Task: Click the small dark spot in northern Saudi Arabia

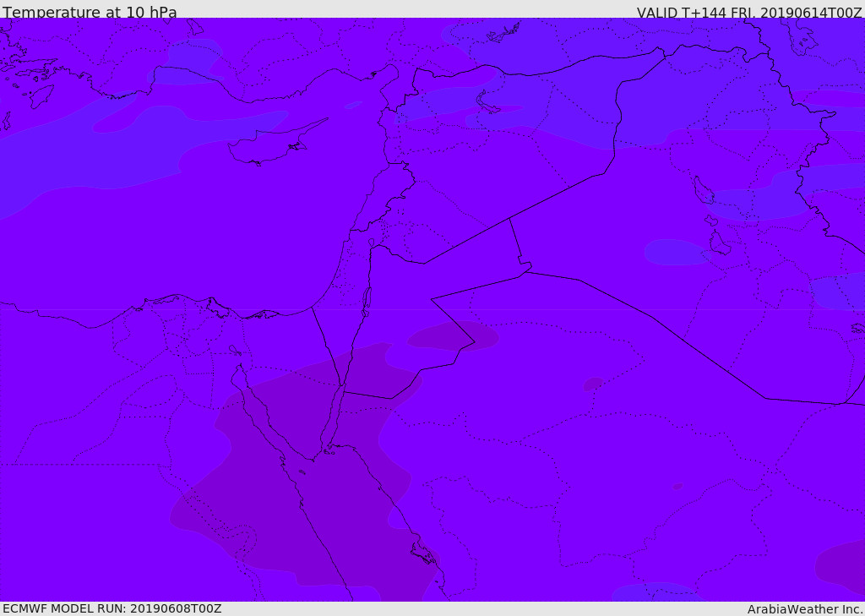Action: pyautogui.click(x=593, y=384)
